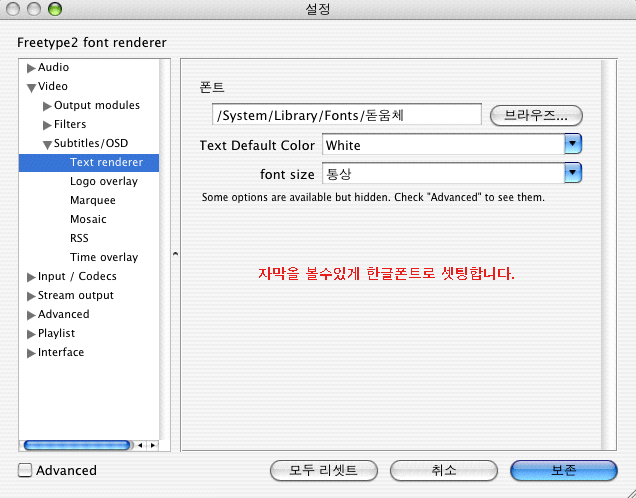Select Logo overlay settings
Screen dimensions: 636x498
point(104,182)
